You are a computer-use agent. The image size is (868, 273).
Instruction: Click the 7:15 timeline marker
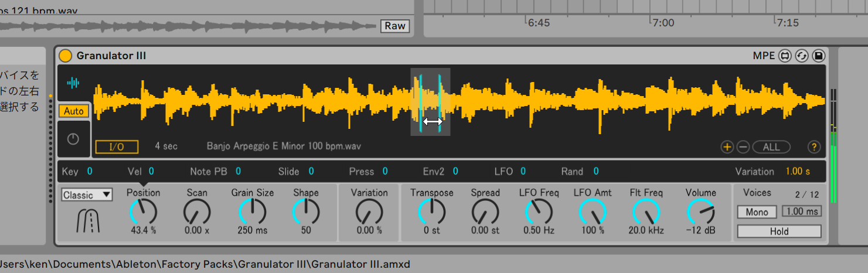[x=788, y=23]
